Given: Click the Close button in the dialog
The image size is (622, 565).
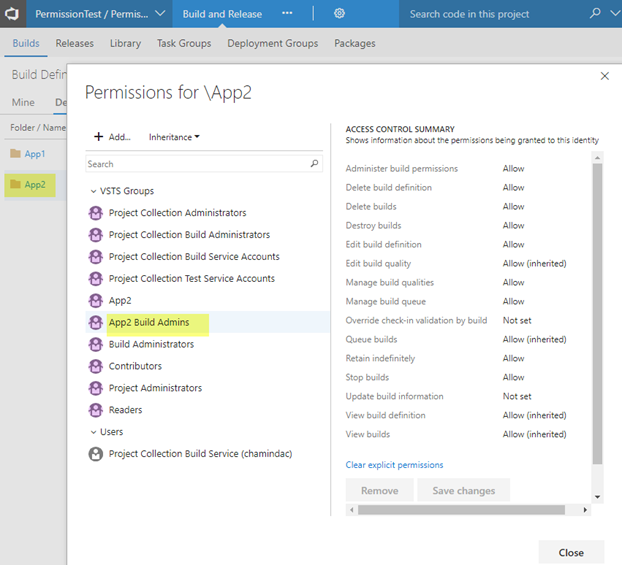Looking at the screenshot, I should pyautogui.click(x=571, y=552).
